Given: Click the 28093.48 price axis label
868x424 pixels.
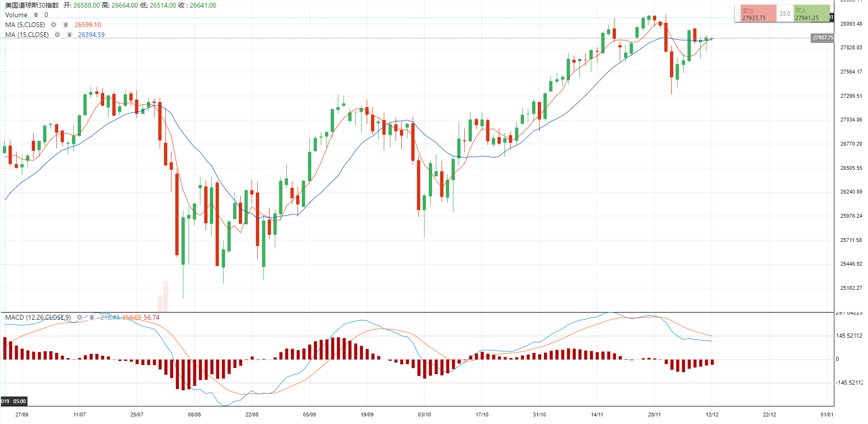Looking at the screenshot, I should point(851,24).
